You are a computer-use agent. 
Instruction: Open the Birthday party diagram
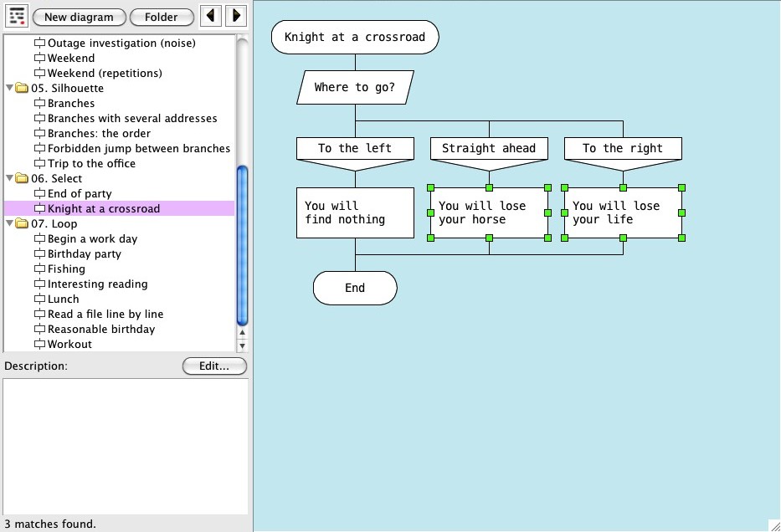(84, 254)
